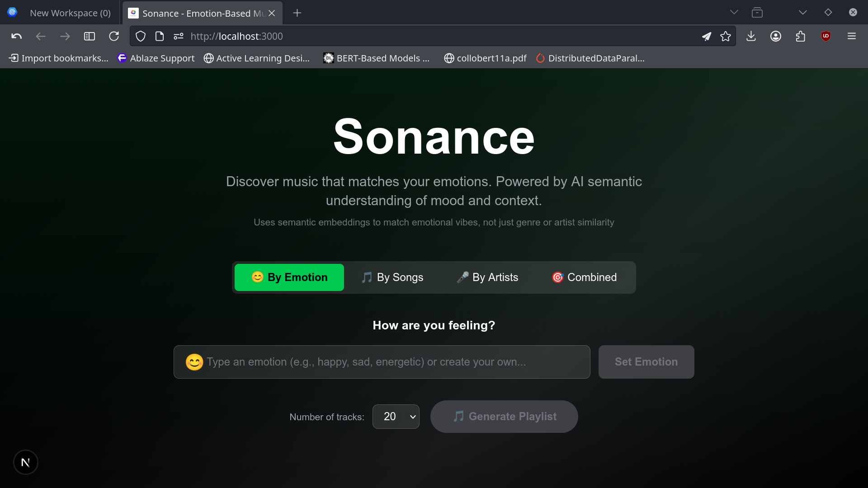Open the uBlock Origin extension icon
868x488 pixels.
826,36
